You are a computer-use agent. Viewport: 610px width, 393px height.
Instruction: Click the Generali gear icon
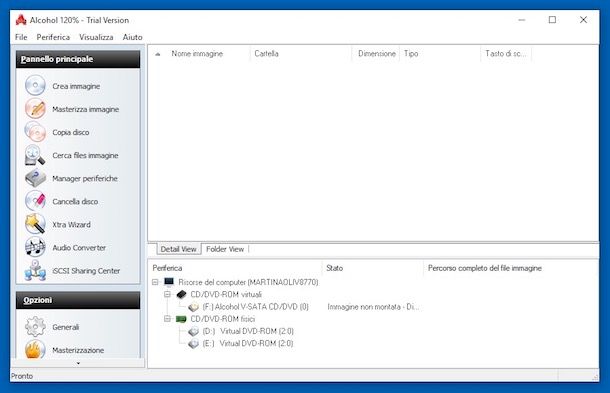click(x=35, y=326)
